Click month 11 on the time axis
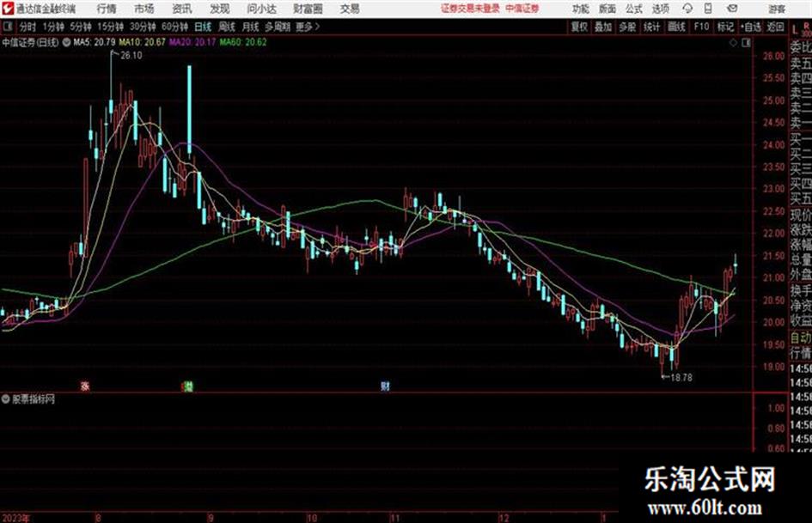 [x=395, y=518]
